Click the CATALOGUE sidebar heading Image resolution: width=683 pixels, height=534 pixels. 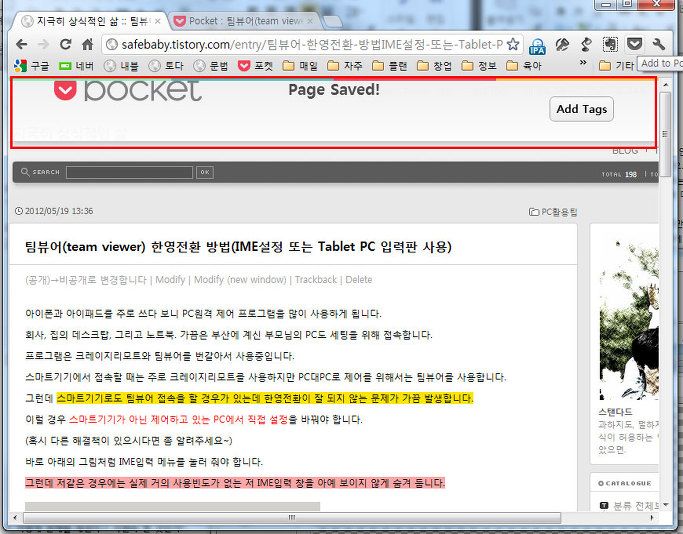coord(625,483)
